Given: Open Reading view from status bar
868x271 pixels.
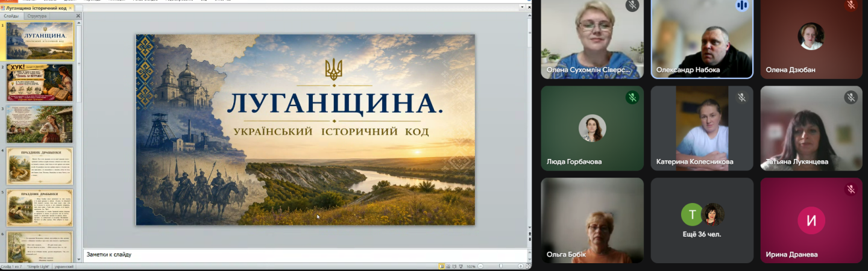Looking at the screenshot, I should [x=454, y=266].
